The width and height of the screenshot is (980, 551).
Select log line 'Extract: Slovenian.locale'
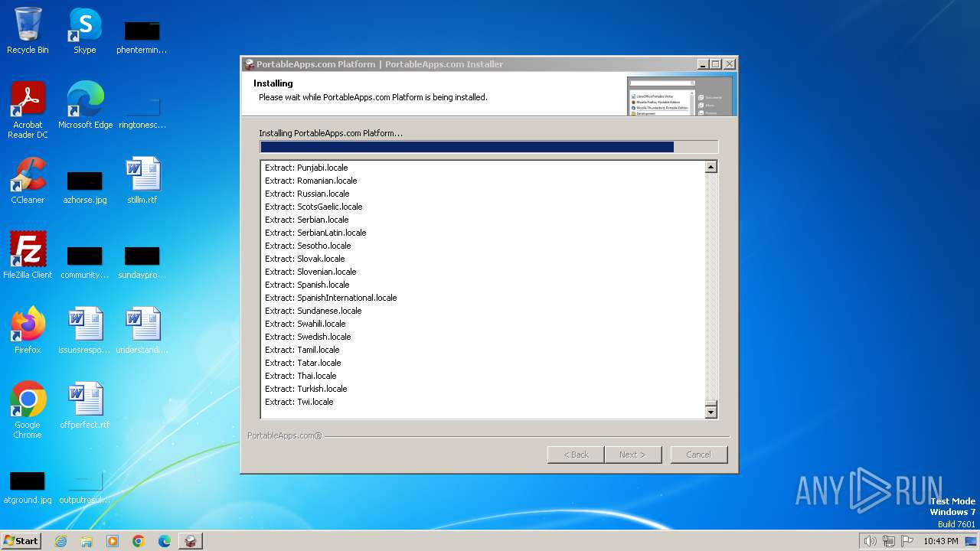click(x=311, y=272)
